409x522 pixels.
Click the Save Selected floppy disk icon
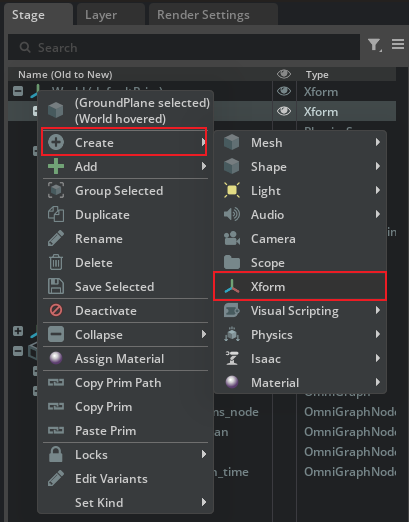[56, 286]
